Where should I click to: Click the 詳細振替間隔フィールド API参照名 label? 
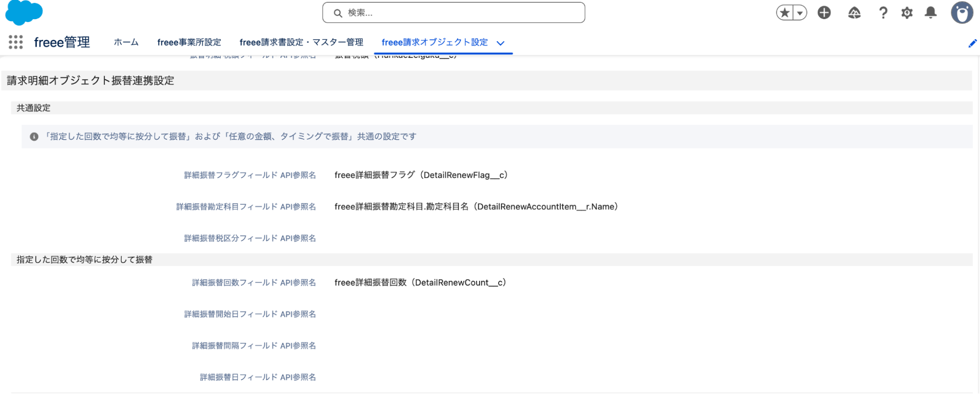point(254,346)
